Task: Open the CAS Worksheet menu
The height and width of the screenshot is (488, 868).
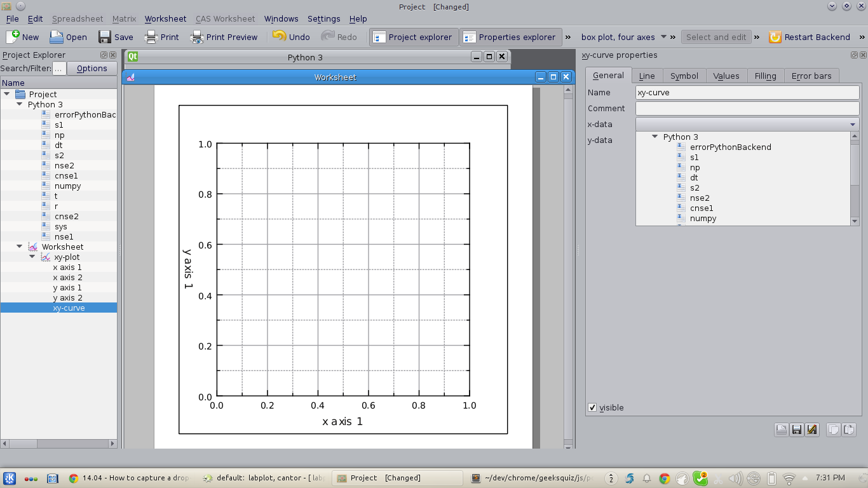Action: coord(225,18)
